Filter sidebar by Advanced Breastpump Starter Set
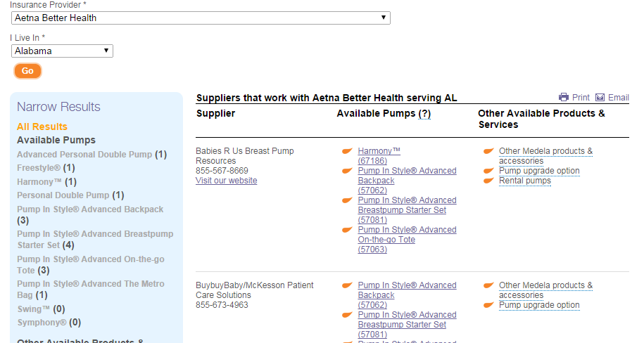644x343 pixels. (x=95, y=240)
